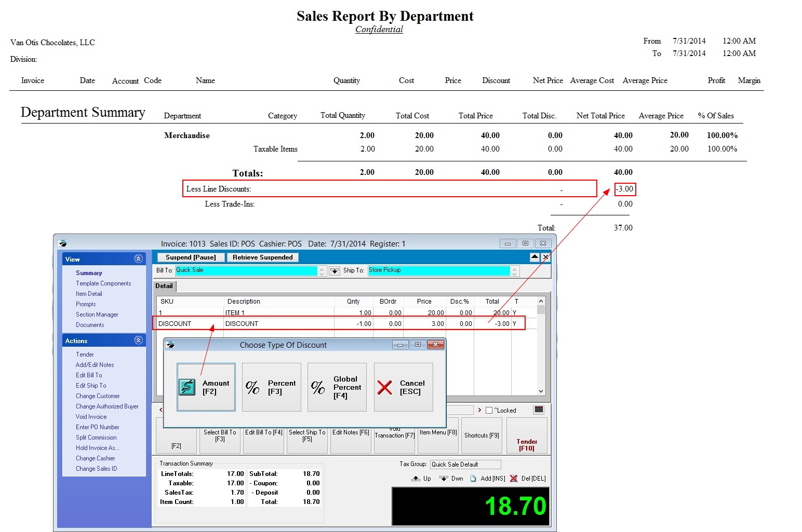Viewport: 802px width, 532px height.
Task: Open the Bill To dropdown arrow button
Action: pos(335,271)
